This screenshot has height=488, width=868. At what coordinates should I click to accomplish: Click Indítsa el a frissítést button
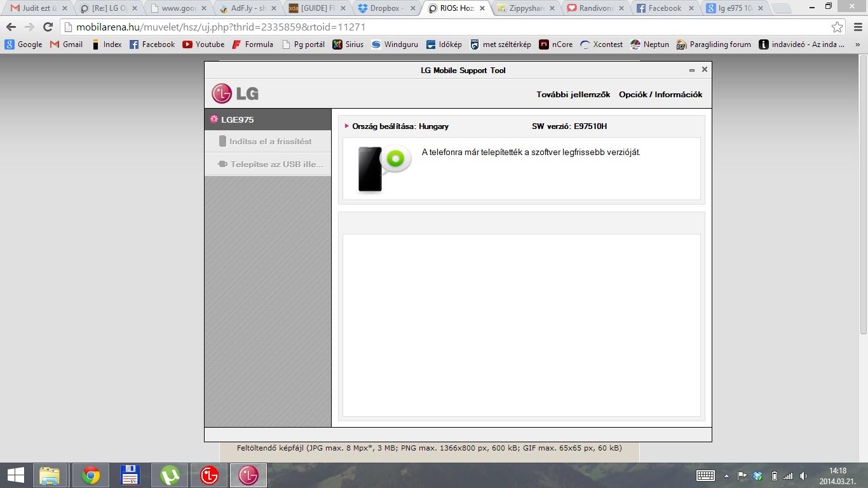coord(268,141)
